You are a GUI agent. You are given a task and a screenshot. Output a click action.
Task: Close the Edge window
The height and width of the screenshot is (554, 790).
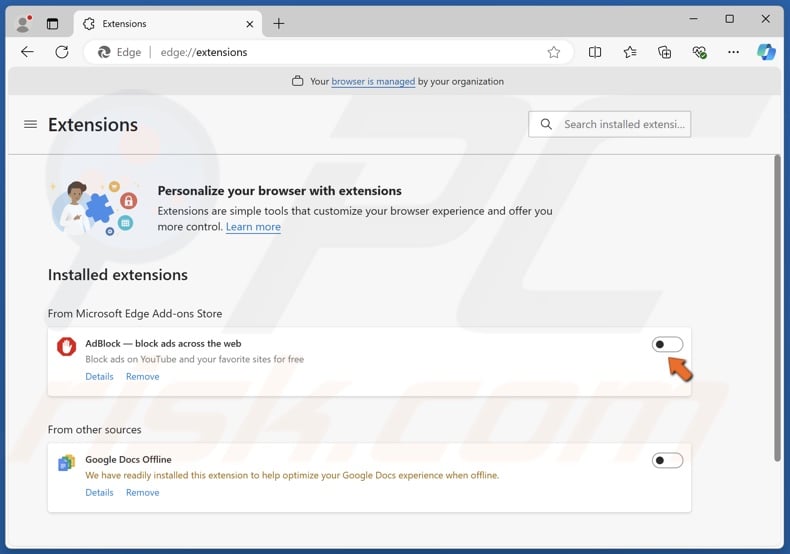click(765, 19)
